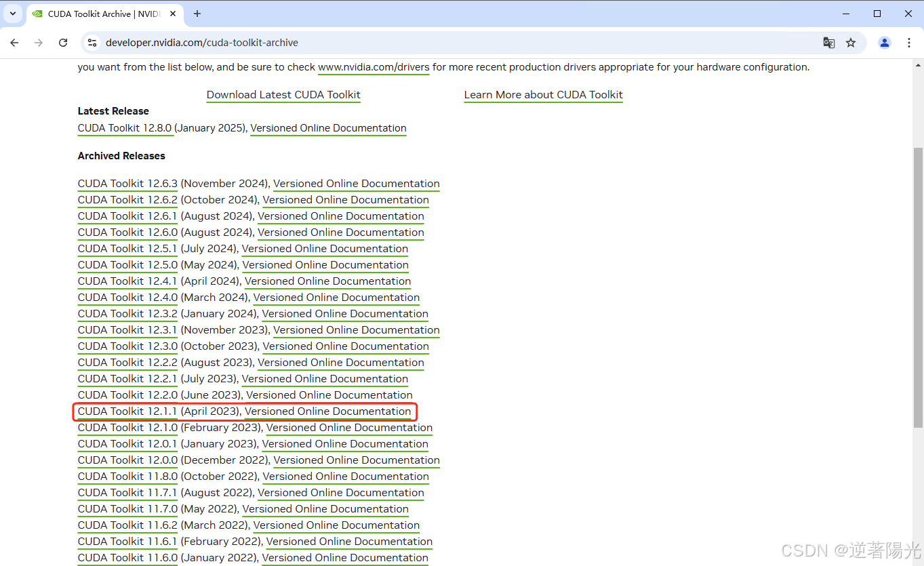The height and width of the screenshot is (566, 924).
Task: Open CUDA Toolkit 12.5.0 link
Action: point(127,265)
